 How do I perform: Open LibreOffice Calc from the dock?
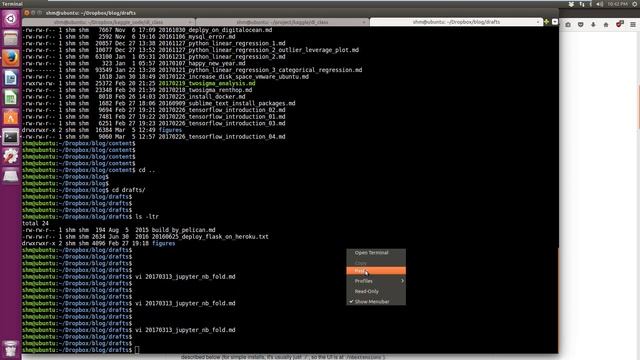(x=11, y=98)
